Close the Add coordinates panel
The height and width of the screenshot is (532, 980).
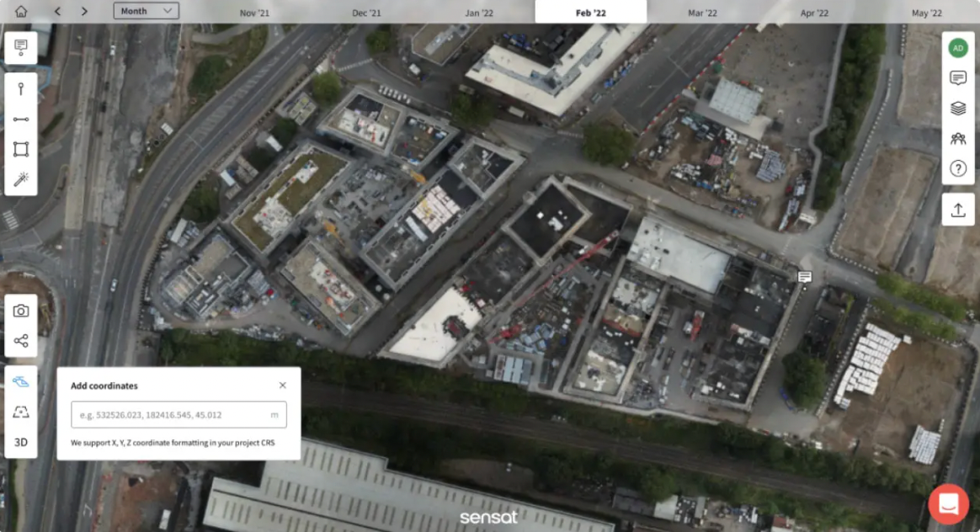tap(283, 385)
